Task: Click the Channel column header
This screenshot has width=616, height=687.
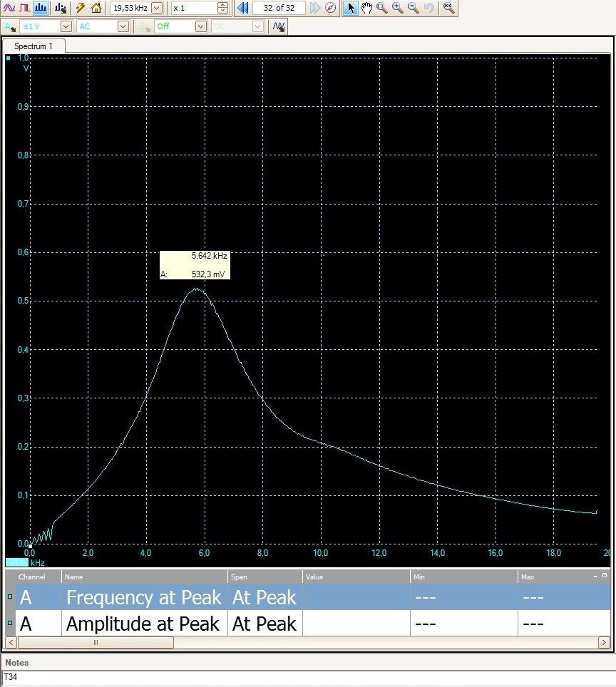Action: [x=38, y=577]
